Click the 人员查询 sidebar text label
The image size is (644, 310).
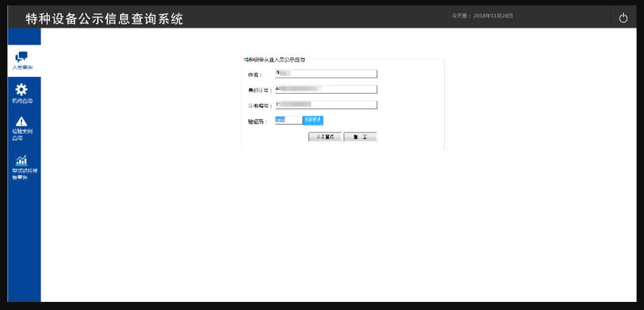coord(22,68)
